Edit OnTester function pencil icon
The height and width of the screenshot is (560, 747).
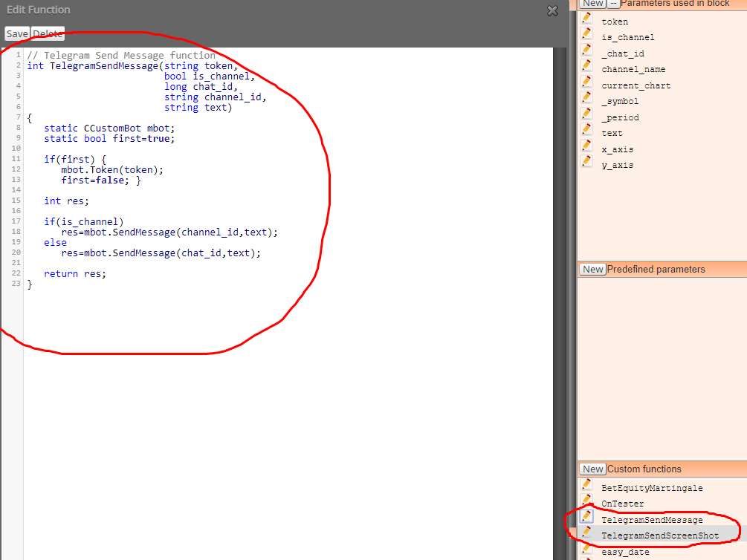587,501
